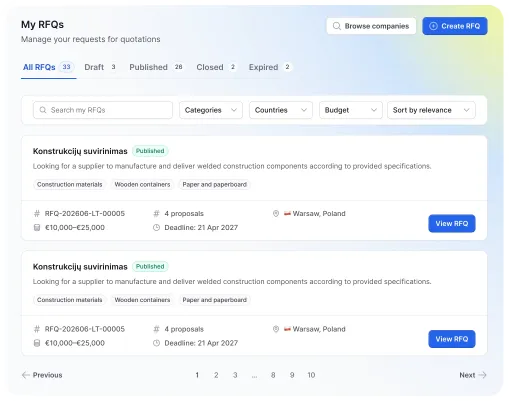Jump to page 9
The height and width of the screenshot is (401, 509).
point(292,375)
